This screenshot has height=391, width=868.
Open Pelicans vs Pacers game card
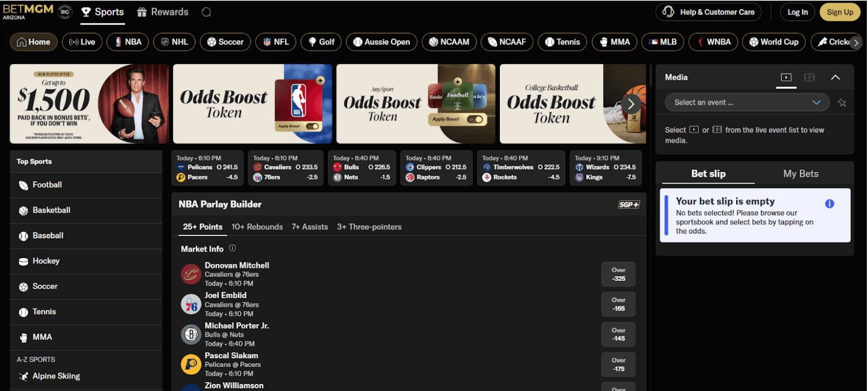click(207, 168)
